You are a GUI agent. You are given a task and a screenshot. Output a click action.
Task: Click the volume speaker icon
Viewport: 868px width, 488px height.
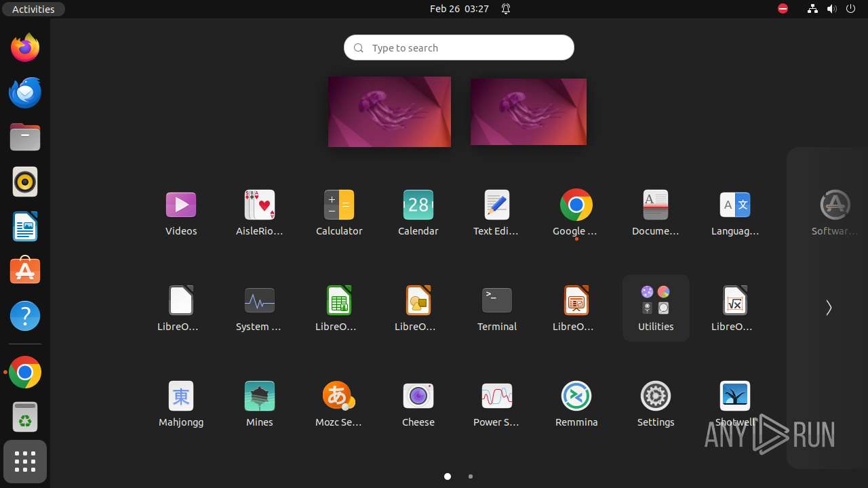click(832, 9)
